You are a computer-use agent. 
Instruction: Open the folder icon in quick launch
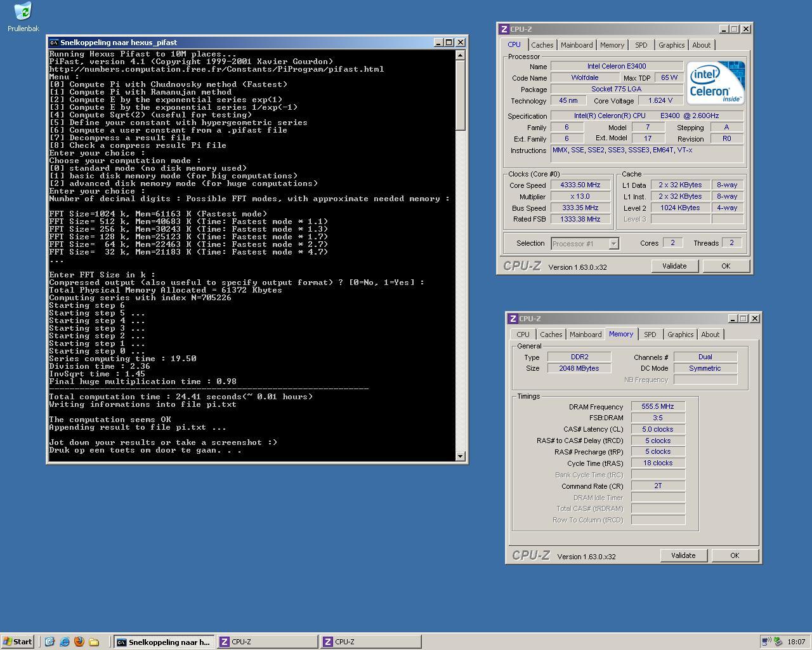[x=94, y=642]
